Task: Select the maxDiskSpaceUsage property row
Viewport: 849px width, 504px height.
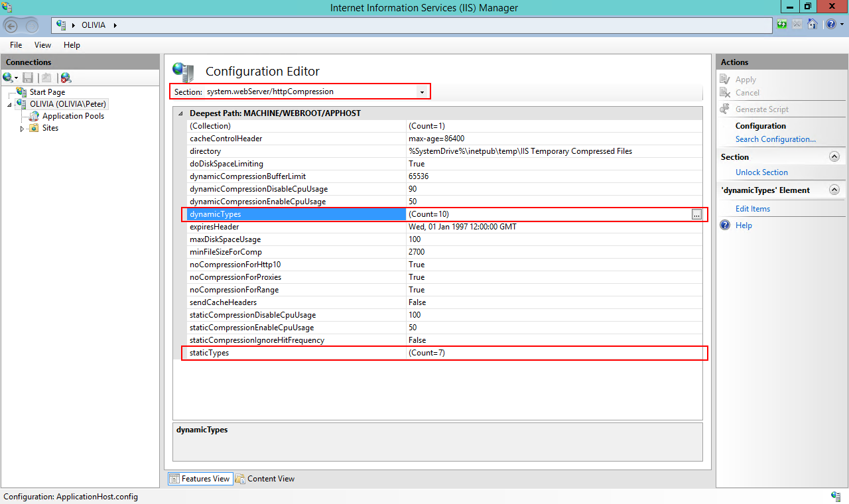Action: coord(444,239)
